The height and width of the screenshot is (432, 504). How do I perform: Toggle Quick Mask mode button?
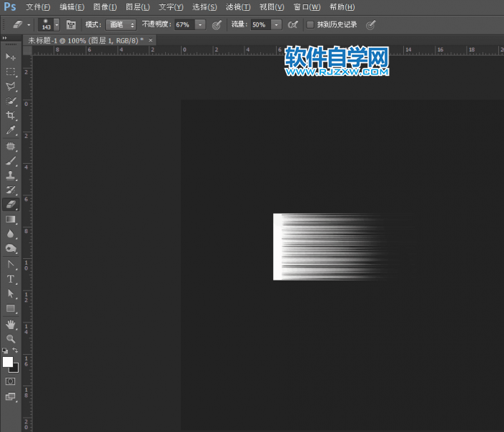click(x=11, y=381)
